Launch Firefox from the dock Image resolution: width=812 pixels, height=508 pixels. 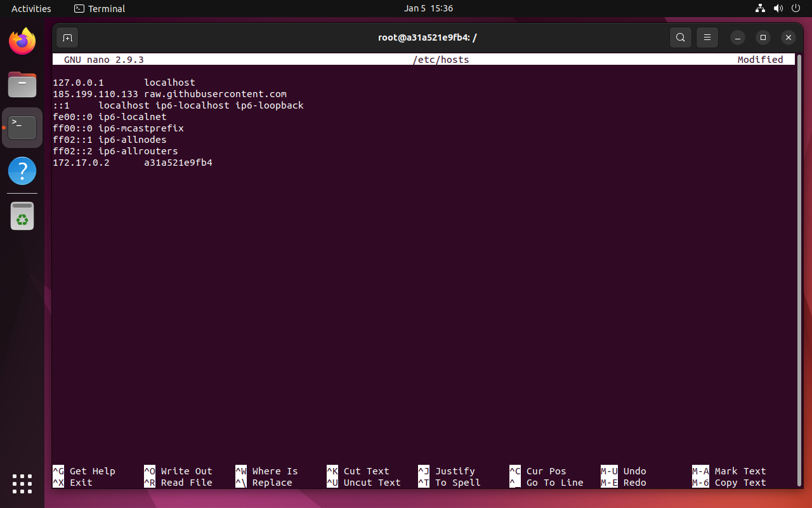22,42
